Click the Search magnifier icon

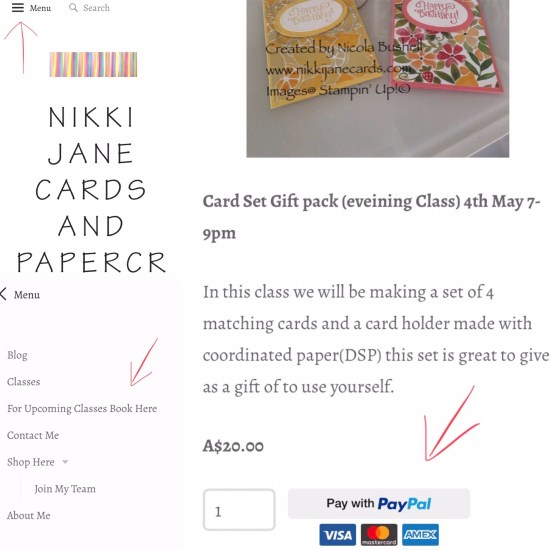coord(73,7)
